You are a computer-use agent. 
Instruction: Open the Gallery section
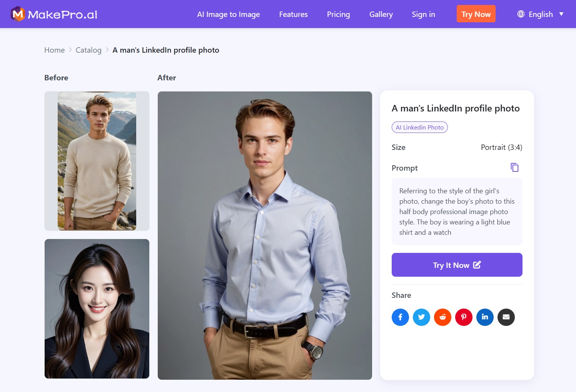click(x=381, y=14)
